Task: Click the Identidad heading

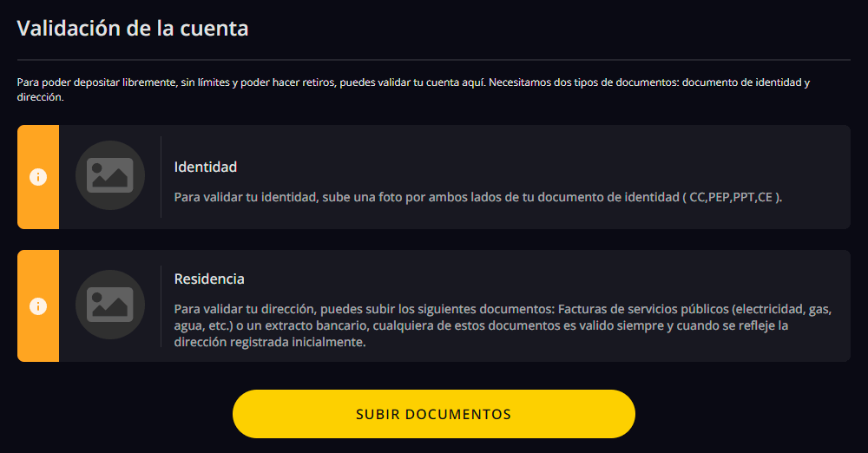Action: click(206, 167)
